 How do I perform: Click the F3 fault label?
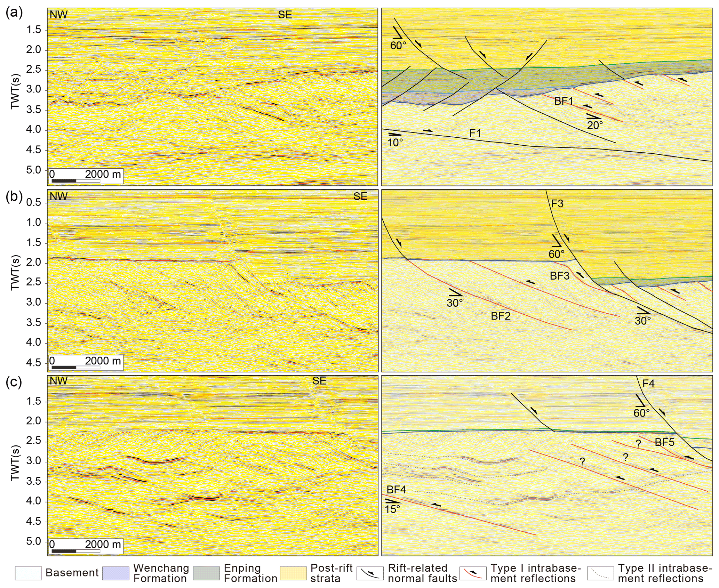pyautogui.click(x=557, y=203)
